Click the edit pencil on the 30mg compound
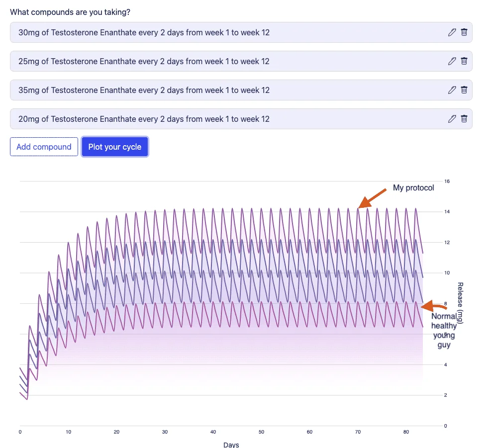The width and height of the screenshot is (492, 448). click(452, 32)
